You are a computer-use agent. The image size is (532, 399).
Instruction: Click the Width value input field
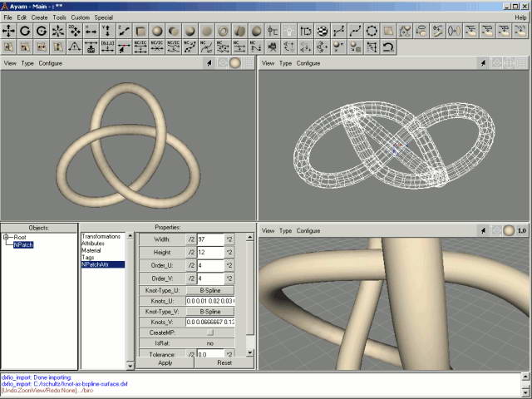pos(209,239)
